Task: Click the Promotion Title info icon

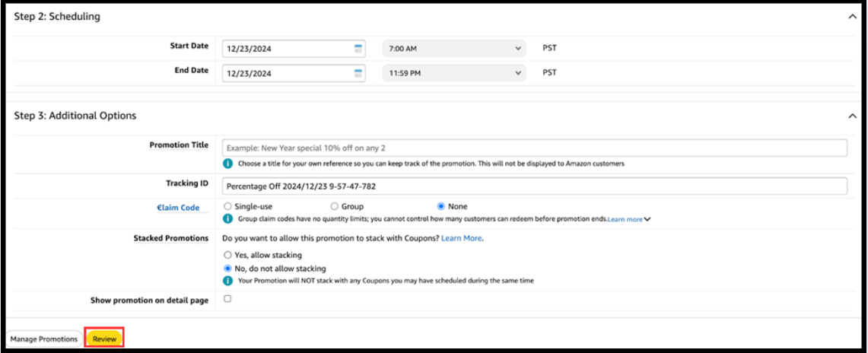Action: (227, 164)
